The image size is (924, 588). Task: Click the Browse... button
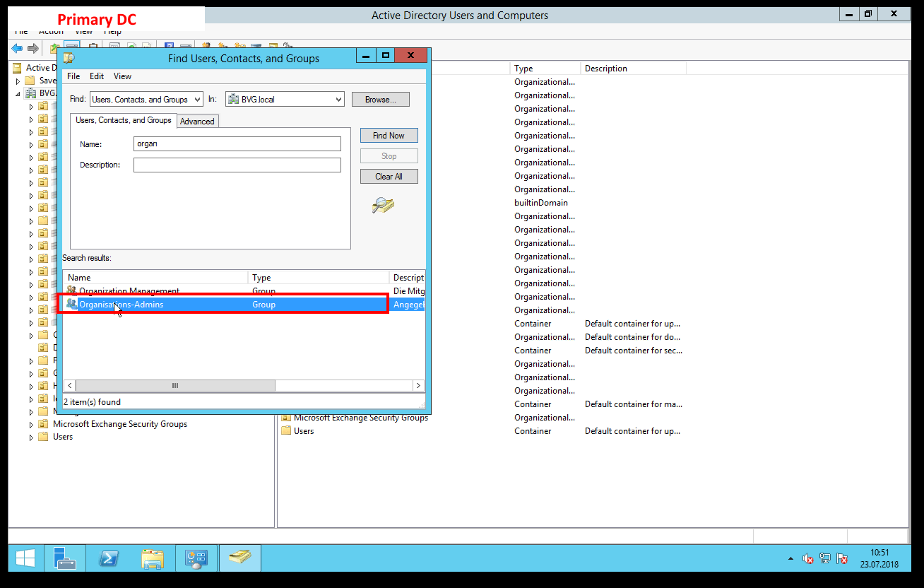coord(381,100)
